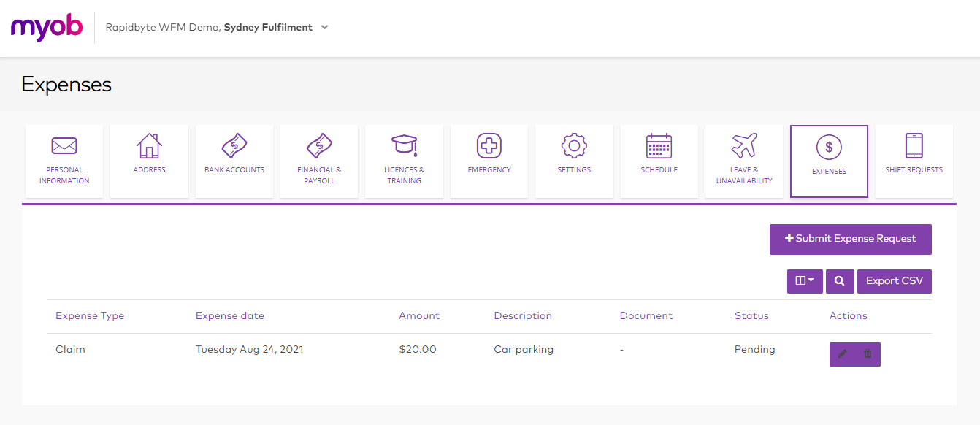This screenshot has height=425, width=980.
Task: Expand the Sydney Fulfilment location dropdown
Action: click(324, 28)
